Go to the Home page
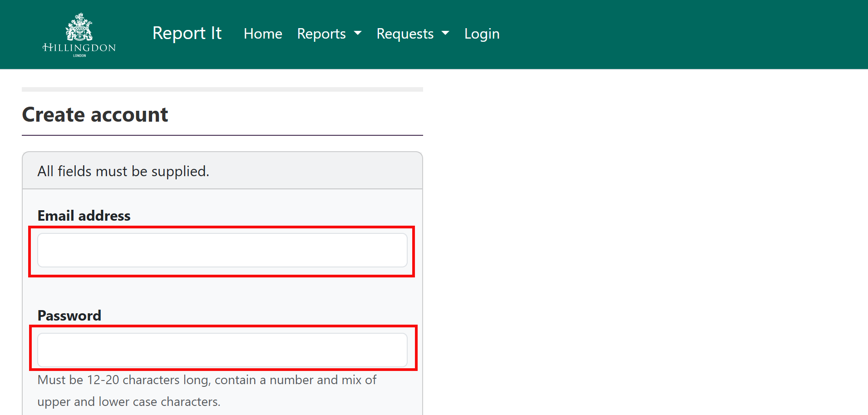Screen dimensions: 868x415 pos(263,34)
